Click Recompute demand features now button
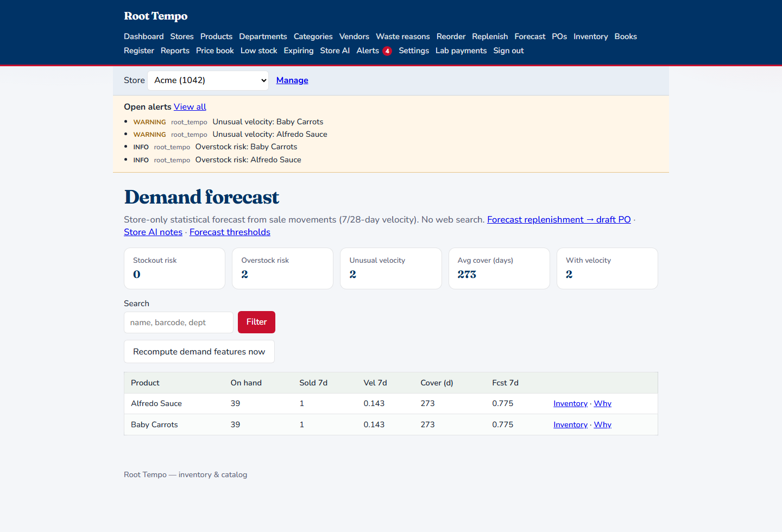 point(199,352)
